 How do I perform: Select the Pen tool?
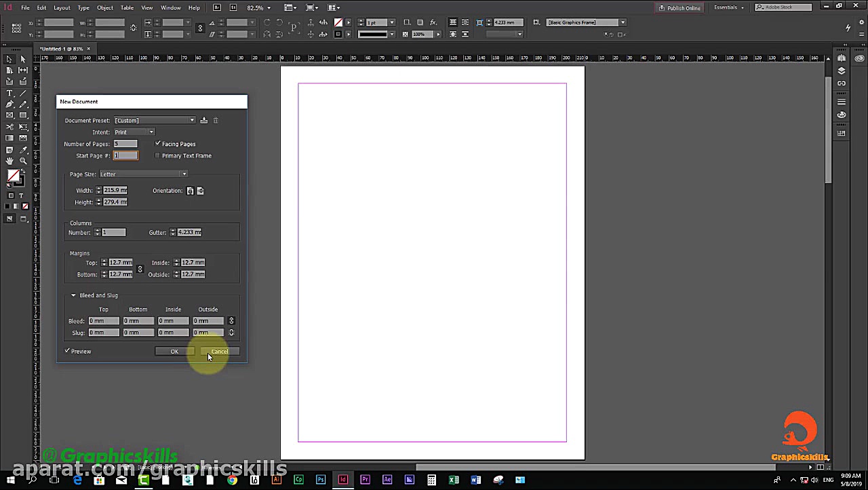click(9, 104)
